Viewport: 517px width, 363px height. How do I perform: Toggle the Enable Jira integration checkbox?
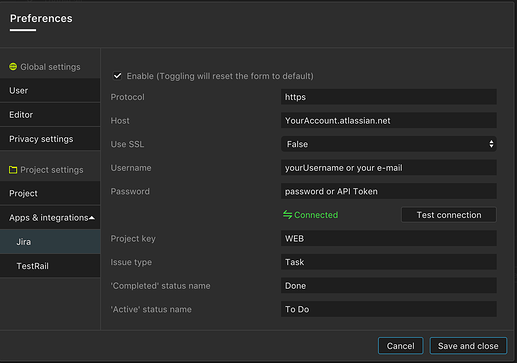point(117,76)
